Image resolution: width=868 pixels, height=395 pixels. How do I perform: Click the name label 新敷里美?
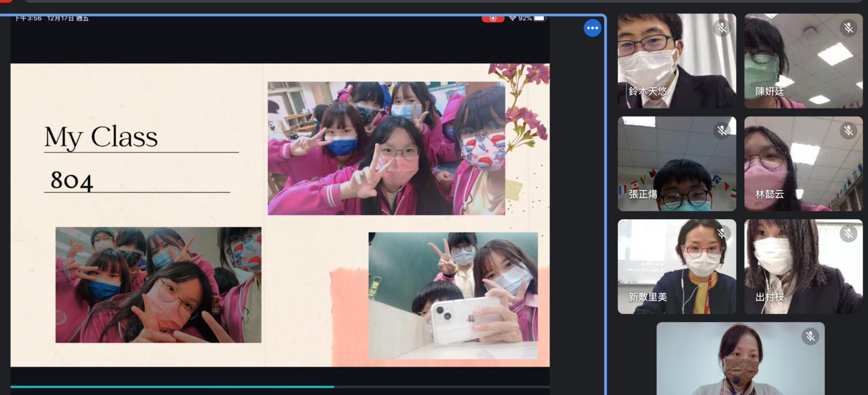pyautogui.click(x=648, y=297)
